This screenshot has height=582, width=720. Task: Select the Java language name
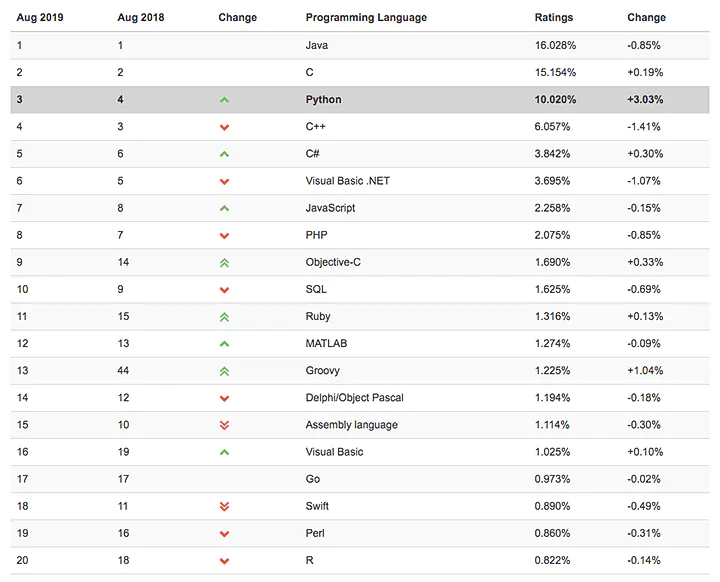click(x=316, y=46)
